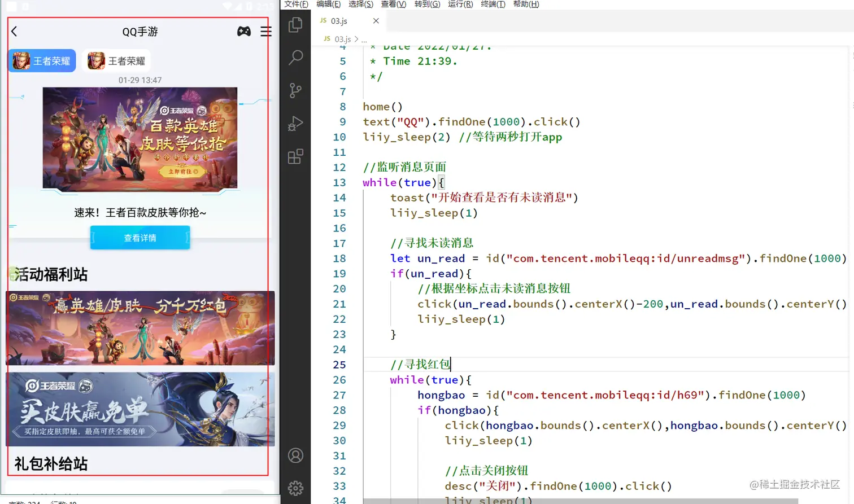Click the hongbao = id(...) code line
This screenshot has height=504, width=854.
click(612, 395)
